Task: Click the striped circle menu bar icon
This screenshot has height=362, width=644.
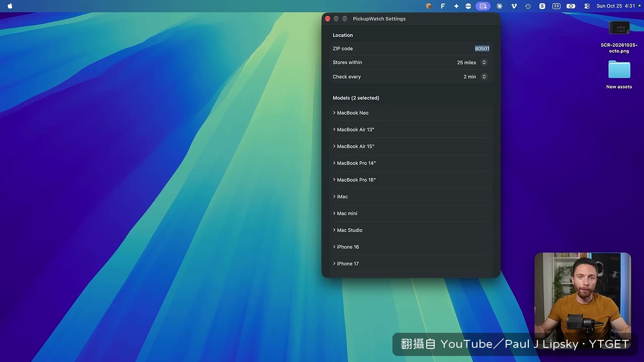Action: point(468,6)
